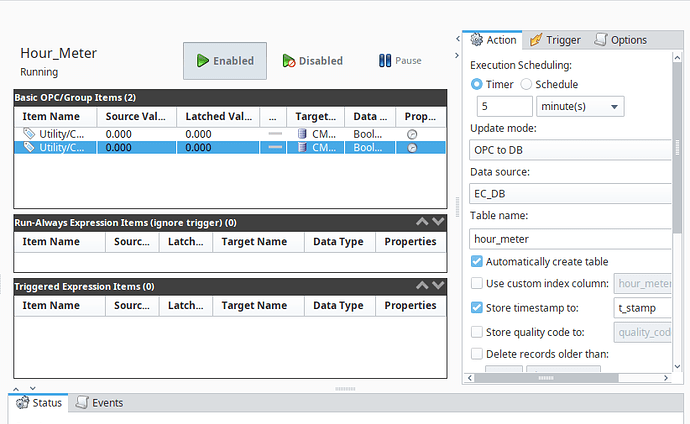Click Data Type header in Run-Always table
This screenshot has width=690, height=424.
[x=340, y=241]
